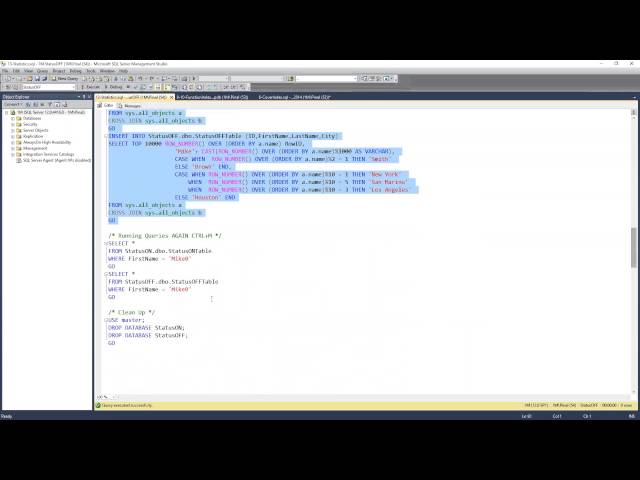The width and height of the screenshot is (640, 480).
Task: Expand the AlwaysOn High Availability folder
Action: coord(13,142)
